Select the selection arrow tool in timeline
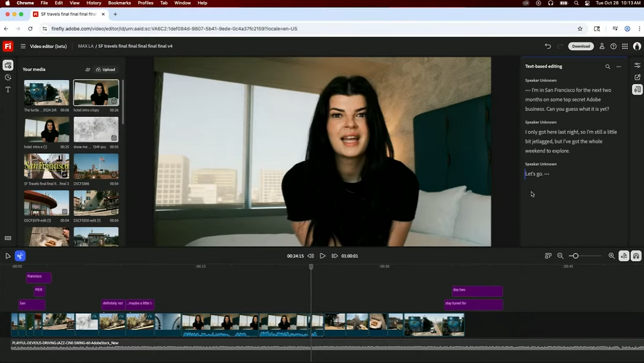Screen dimensions: 644x363 (8, 256)
